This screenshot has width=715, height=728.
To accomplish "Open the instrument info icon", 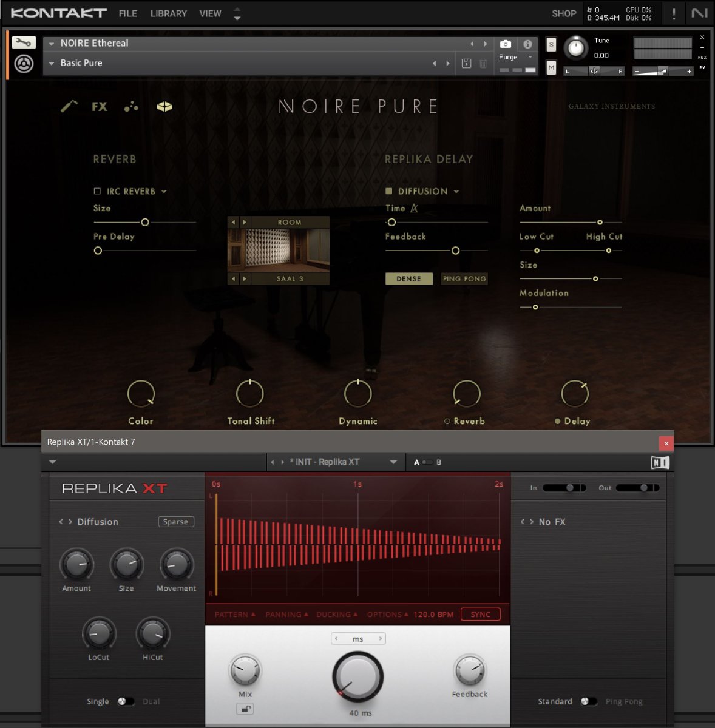I will pos(527,44).
